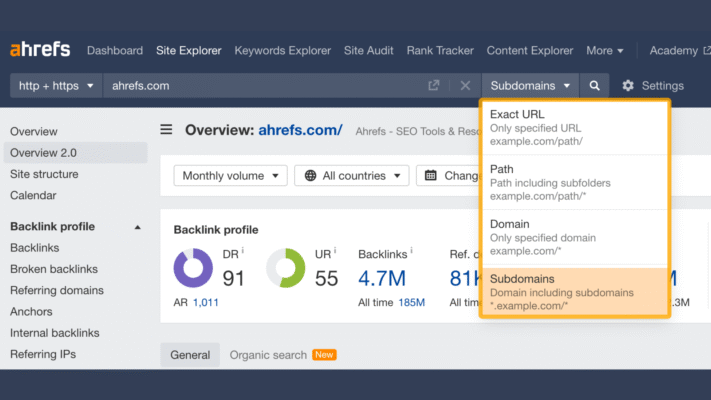Open Keywords Explorer
Viewport: 711px width, 400px height.
click(x=282, y=50)
